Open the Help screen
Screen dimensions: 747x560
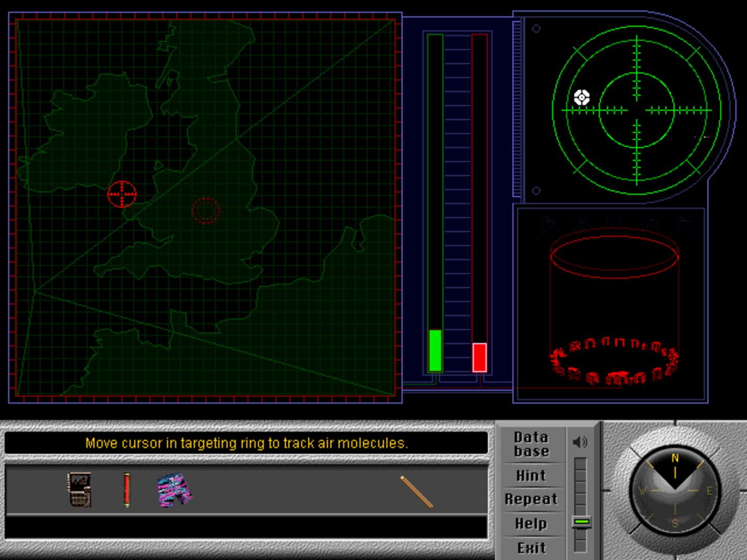tap(531, 523)
